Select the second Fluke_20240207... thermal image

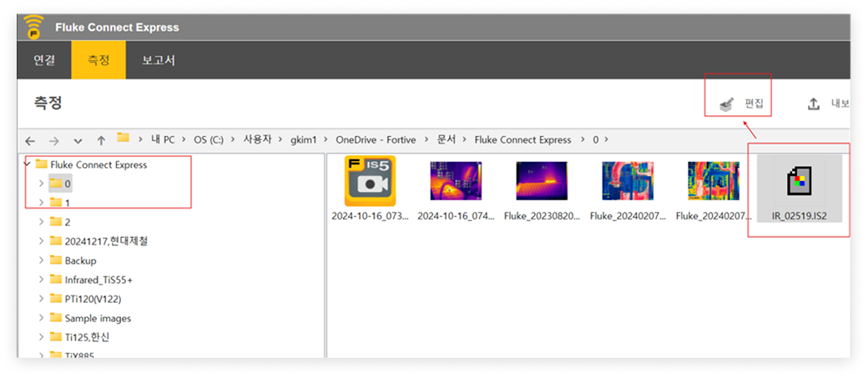pos(714,182)
